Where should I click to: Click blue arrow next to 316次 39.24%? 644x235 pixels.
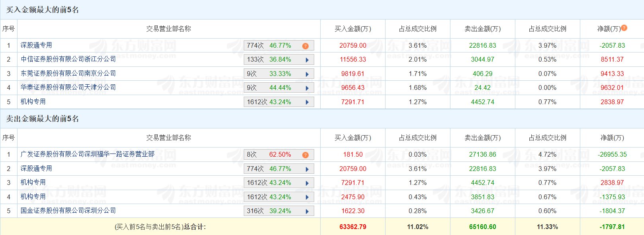pyautogui.click(x=307, y=212)
